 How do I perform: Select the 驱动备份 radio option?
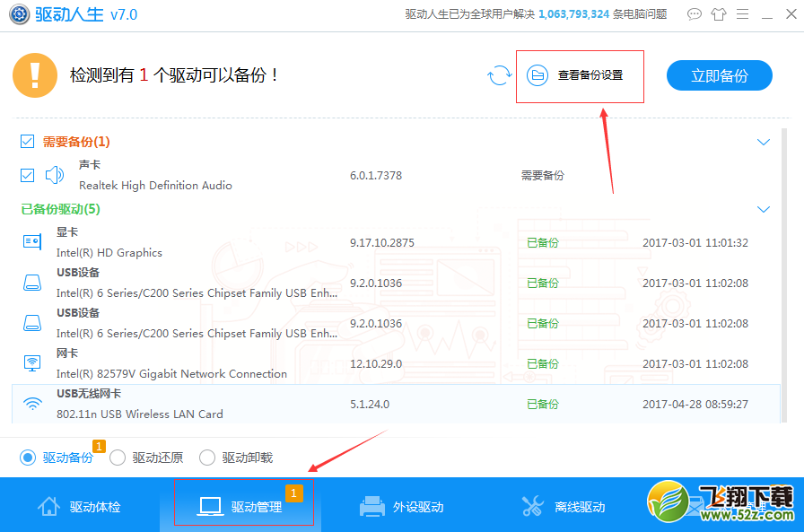28,458
